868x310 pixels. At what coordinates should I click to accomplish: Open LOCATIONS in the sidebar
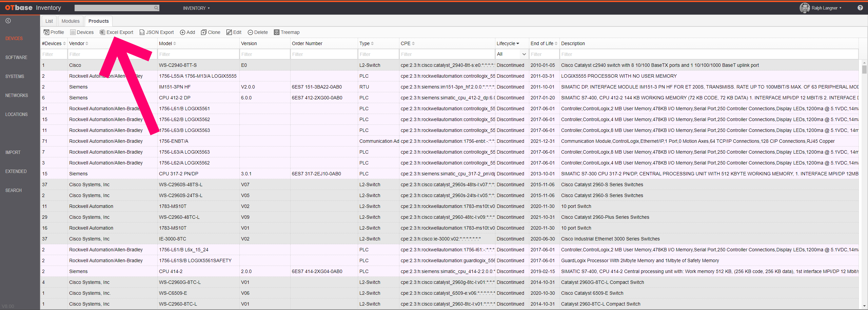coord(16,114)
